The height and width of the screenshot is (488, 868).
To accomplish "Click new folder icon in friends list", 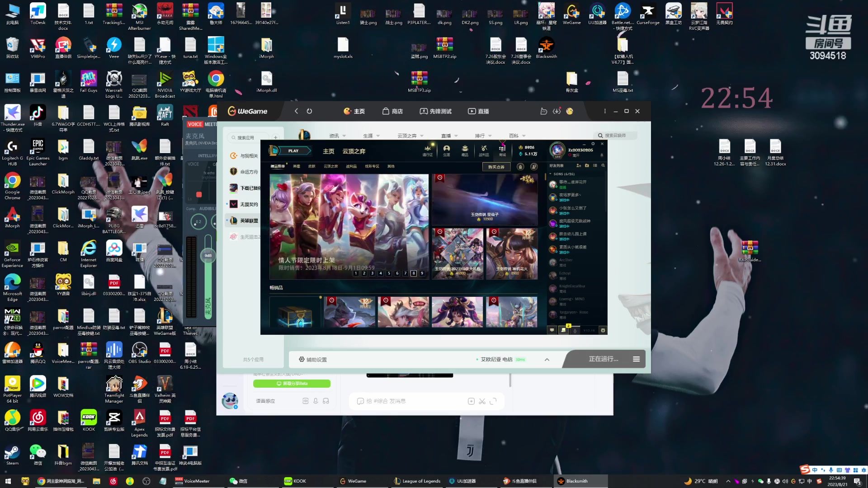I will 587,165.
